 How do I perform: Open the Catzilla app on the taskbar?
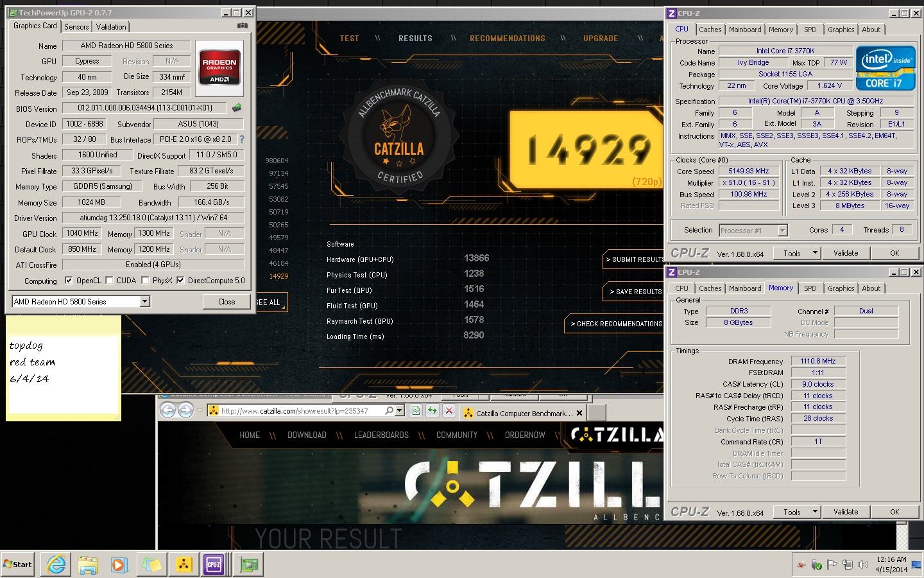pyautogui.click(x=184, y=565)
